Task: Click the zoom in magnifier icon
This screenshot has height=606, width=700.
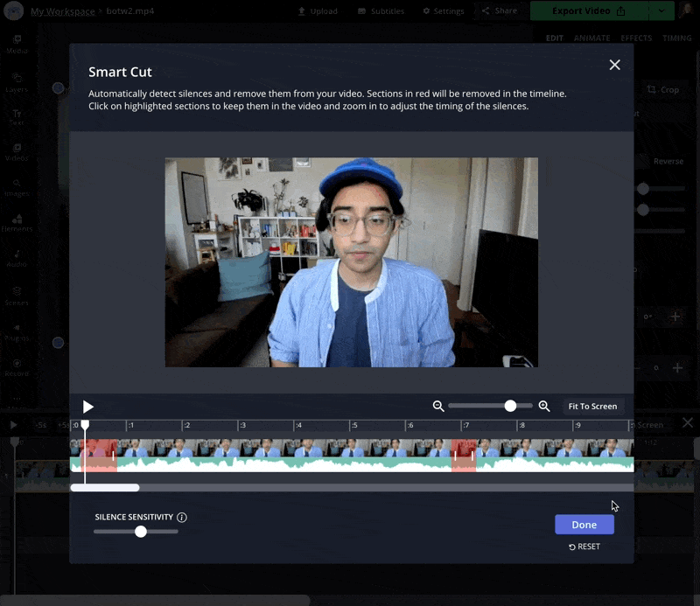Action: (x=543, y=406)
